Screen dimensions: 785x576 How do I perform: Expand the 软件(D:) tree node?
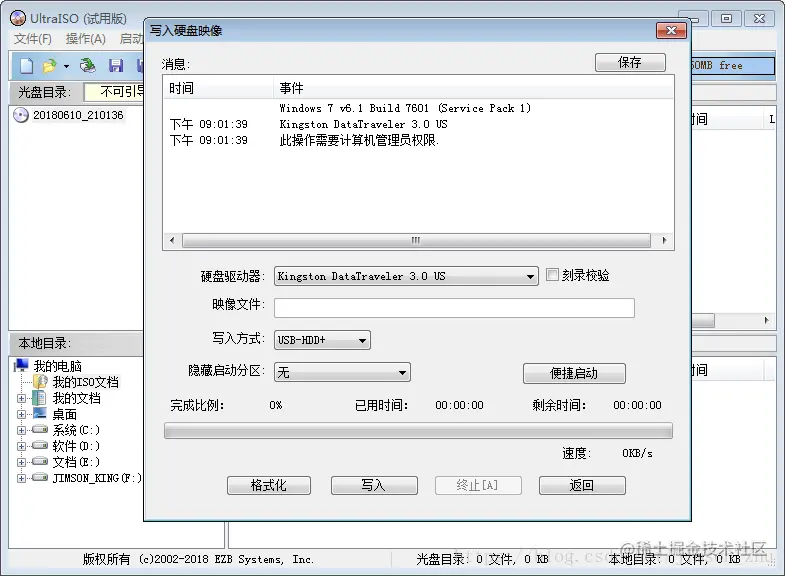21,446
